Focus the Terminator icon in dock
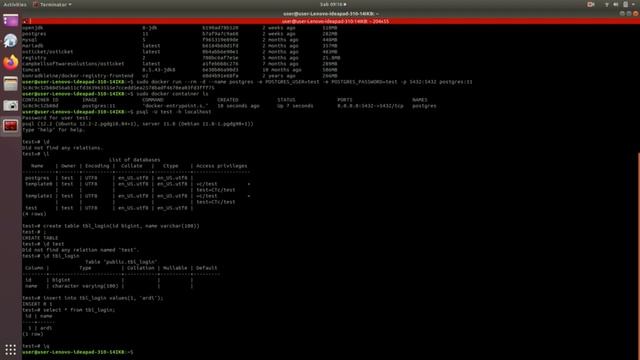Image resolution: width=640 pixels, height=360 pixels. click(x=11, y=126)
